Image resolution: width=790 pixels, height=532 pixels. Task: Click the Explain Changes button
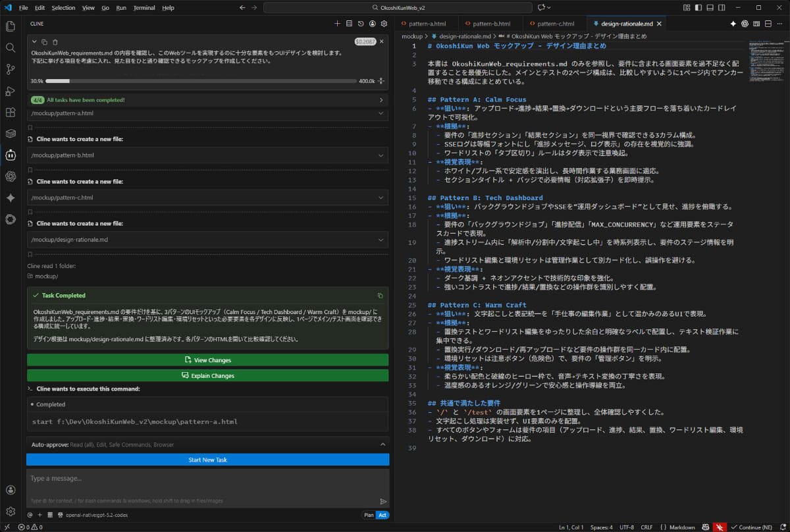click(207, 375)
